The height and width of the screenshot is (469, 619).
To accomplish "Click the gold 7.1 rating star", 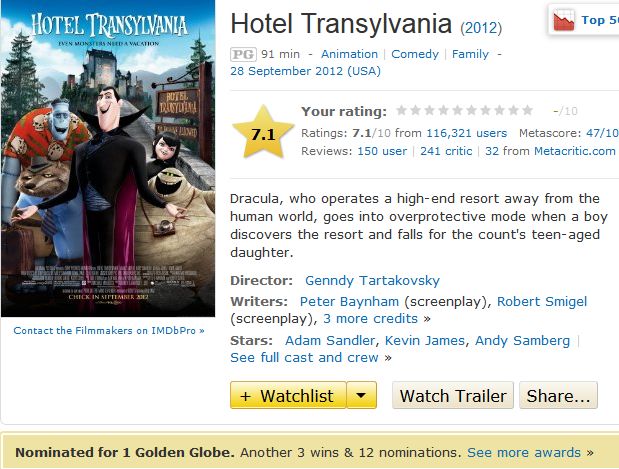I will [263, 133].
